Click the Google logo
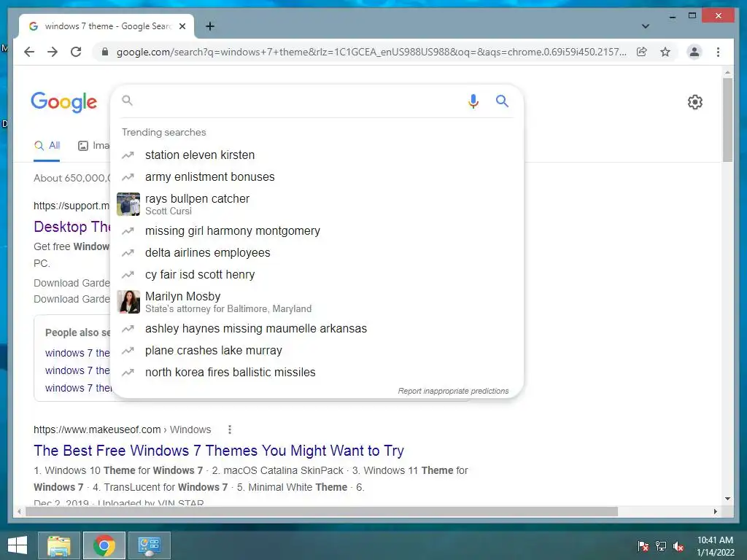Viewport: 747px width, 560px height. 64,102
